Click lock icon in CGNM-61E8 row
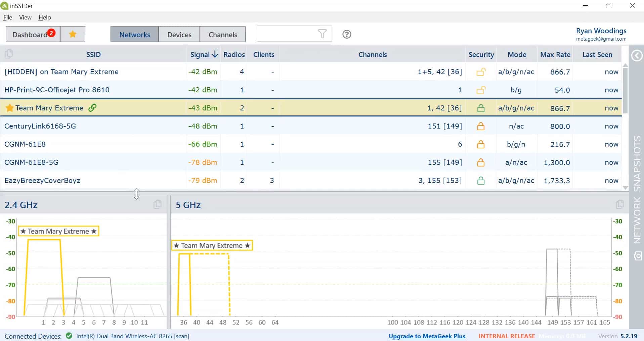 tap(481, 144)
